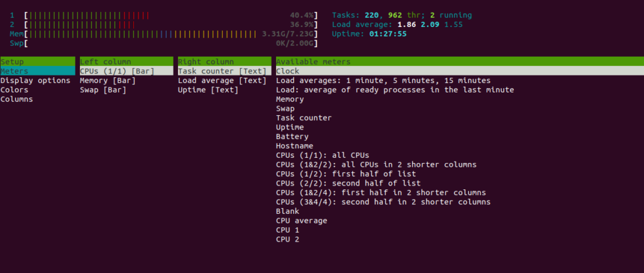This screenshot has height=273, width=644.
Task: Select Task counter [Text] in Right column
Action: pyautogui.click(x=225, y=71)
